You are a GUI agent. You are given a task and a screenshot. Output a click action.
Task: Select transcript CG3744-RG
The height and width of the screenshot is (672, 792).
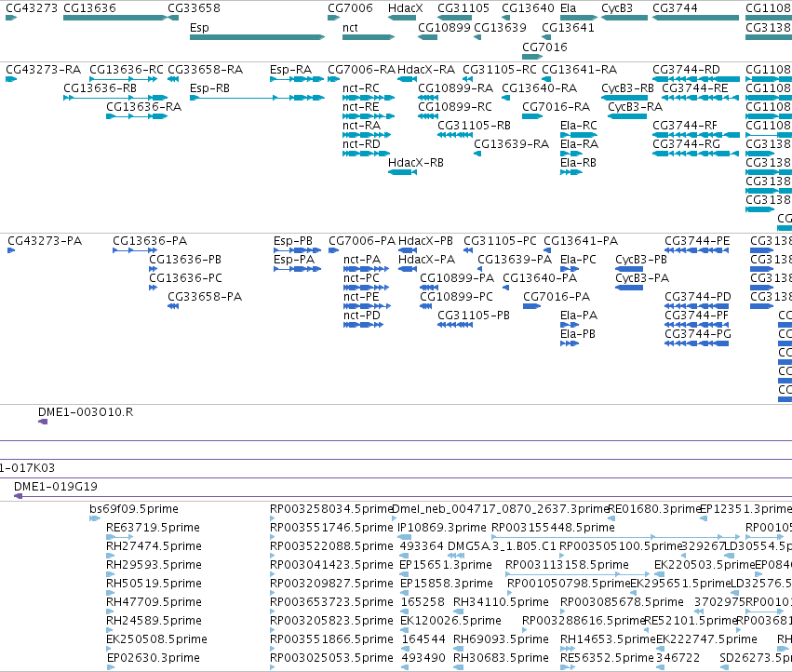coord(695,154)
